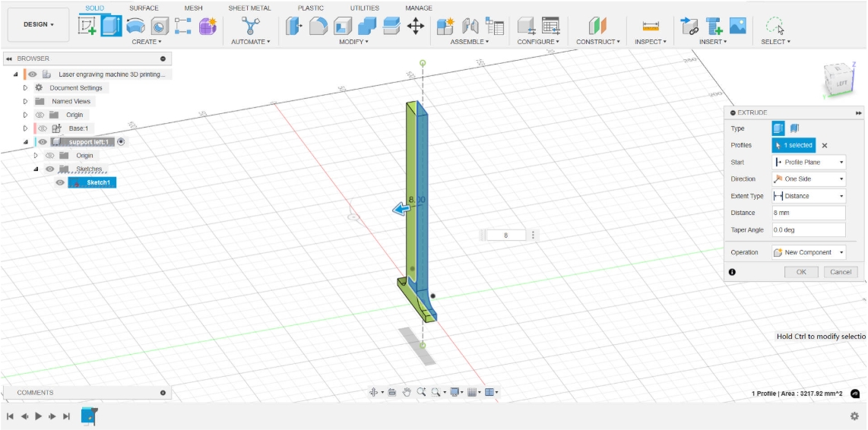Image resolution: width=868 pixels, height=430 pixels.
Task: Toggle visibility of support left:1 component
Action: [43, 142]
